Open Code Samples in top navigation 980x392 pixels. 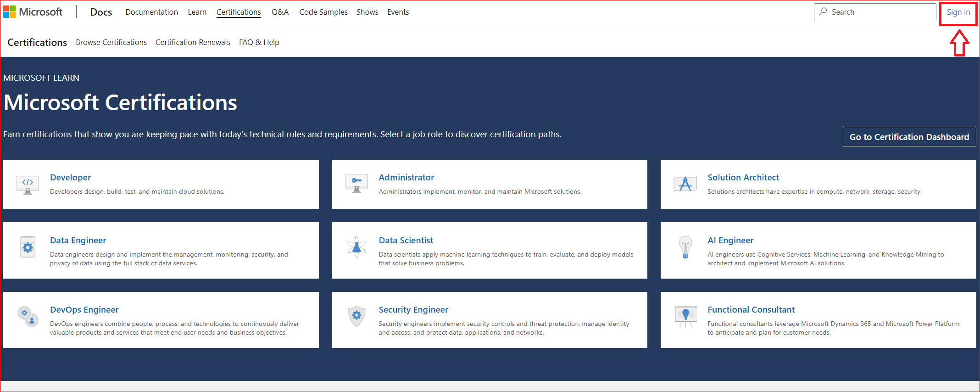pyautogui.click(x=323, y=12)
